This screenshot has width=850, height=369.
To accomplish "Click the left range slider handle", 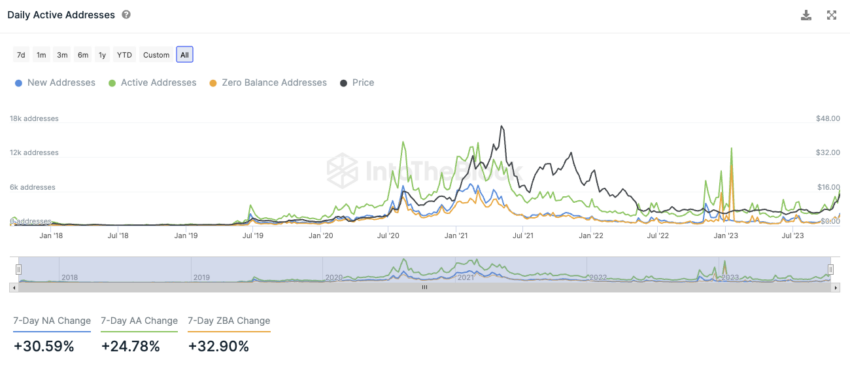I will click(18, 269).
